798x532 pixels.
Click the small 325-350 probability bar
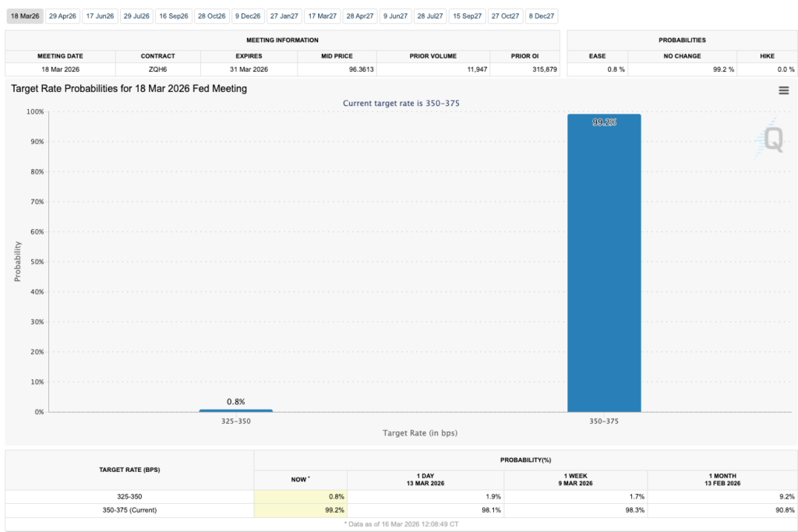coord(236,410)
